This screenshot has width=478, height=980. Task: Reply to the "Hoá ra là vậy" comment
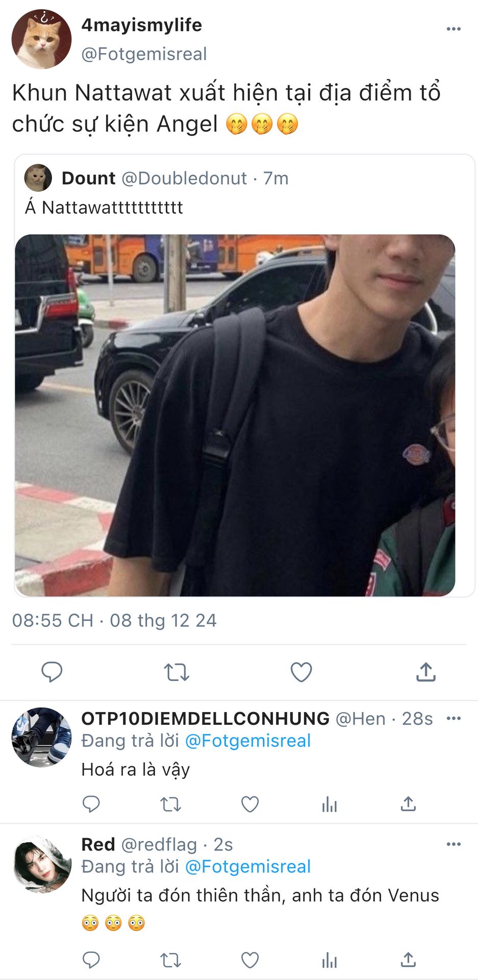pyautogui.click(x=91, y=804)
